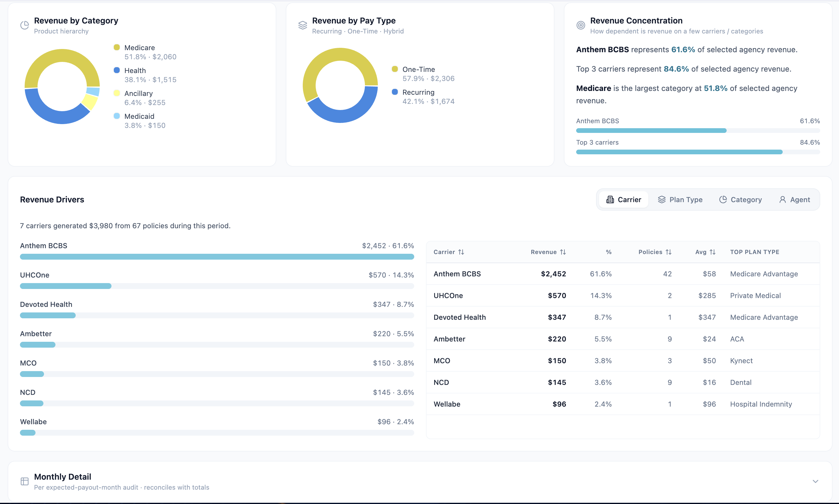Click the One-Time legend color dot
This screenshot has height=504, width=839.
tap(395, 69)
